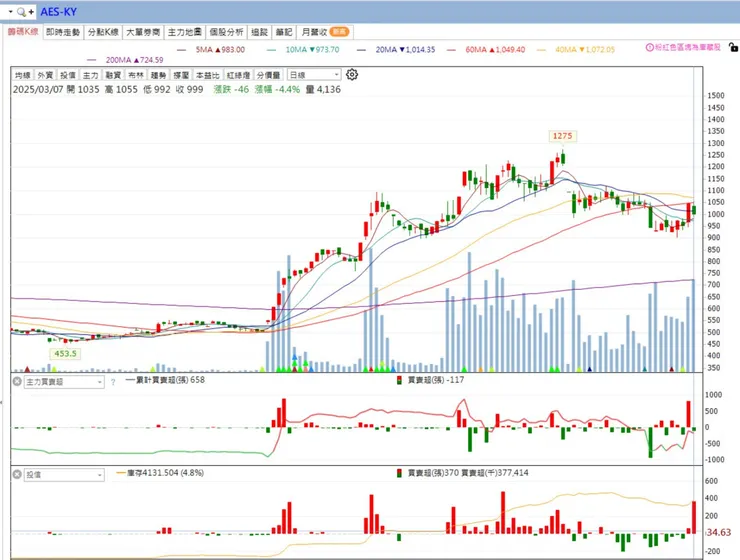Toggle the 本益比 overlay button
The height and width of the screenshot is (560, 740).
click(x=208, y=75)
